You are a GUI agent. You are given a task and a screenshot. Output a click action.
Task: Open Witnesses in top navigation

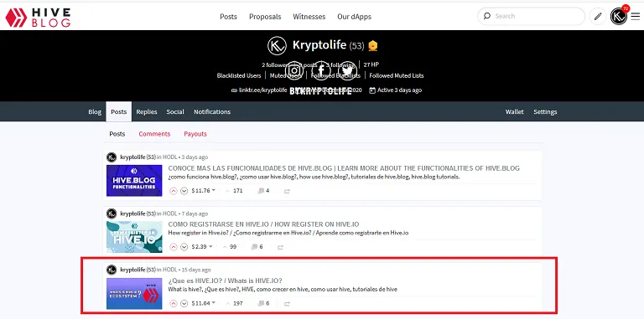(x=309, y=17)
